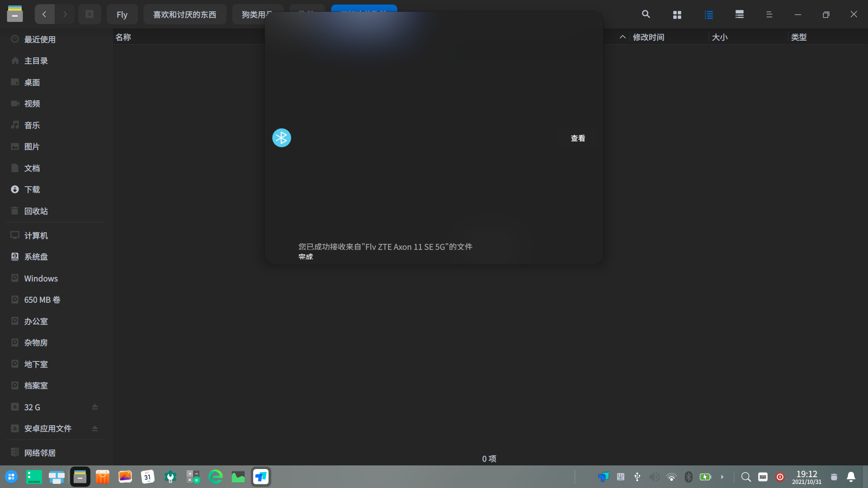Expand hidden tray icons arrow
The image size is (868, 488).
[x=722, y=477]
